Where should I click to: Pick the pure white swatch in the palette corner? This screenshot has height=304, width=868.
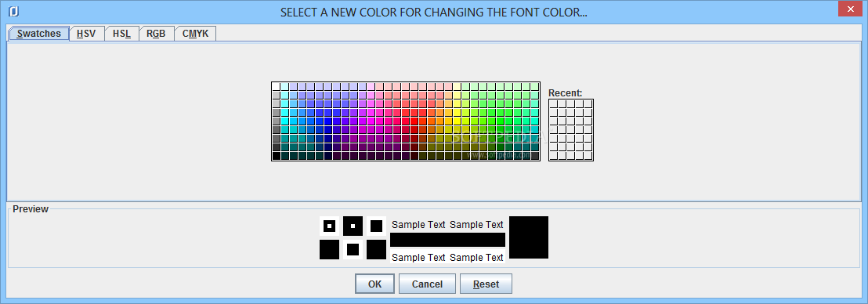point(276,86)
